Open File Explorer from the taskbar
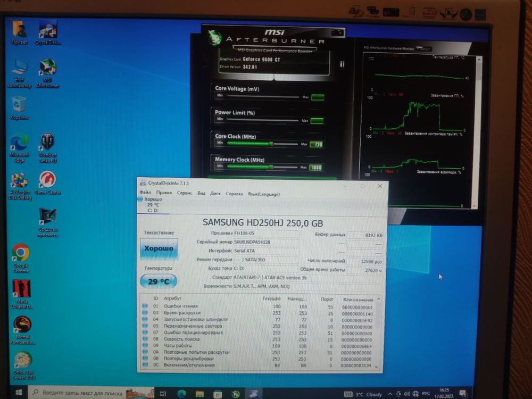The image size is (532, 399). pyautogui.click(x=199, y=394)
